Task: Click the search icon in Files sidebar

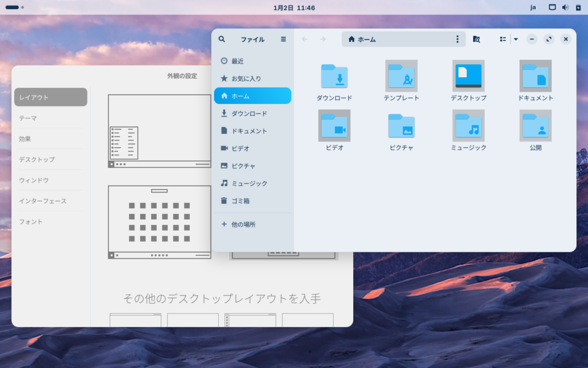Action: (222, 39)
